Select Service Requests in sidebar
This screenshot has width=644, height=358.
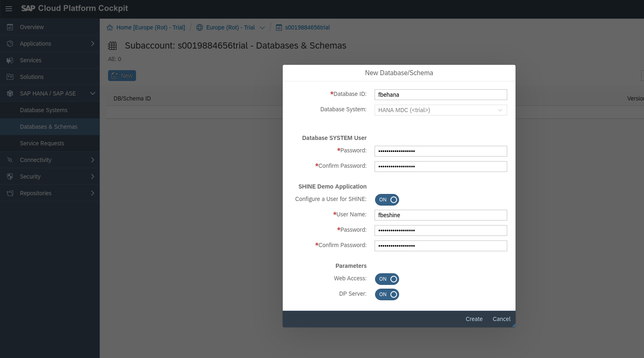tap(50, 143)
